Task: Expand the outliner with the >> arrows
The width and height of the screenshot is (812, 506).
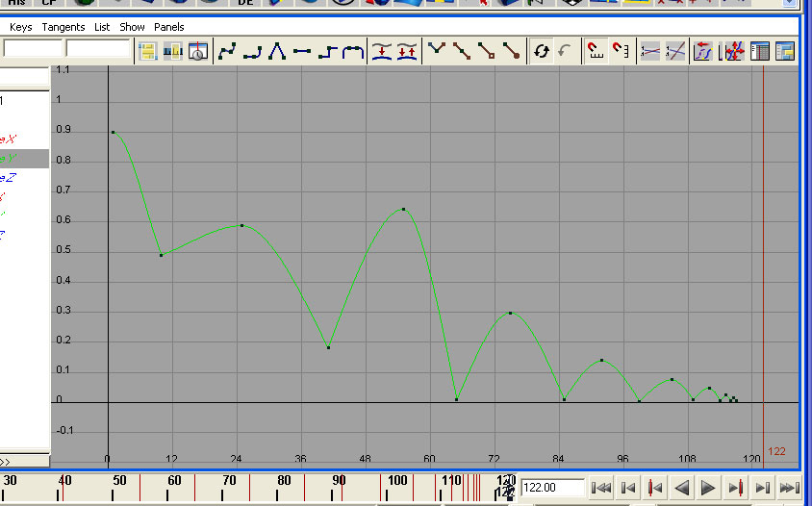Action: (5, 462)
